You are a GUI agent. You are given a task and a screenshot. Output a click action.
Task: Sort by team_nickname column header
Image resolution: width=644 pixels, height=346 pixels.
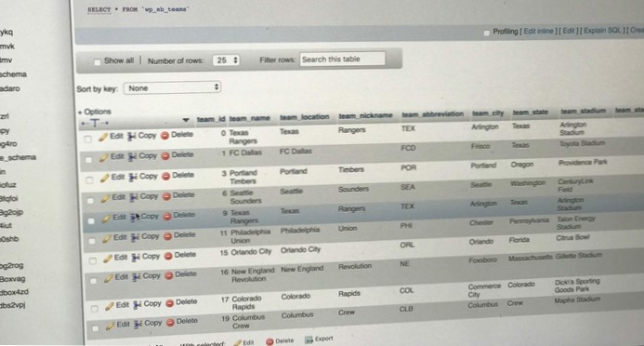tap(365, 116)
